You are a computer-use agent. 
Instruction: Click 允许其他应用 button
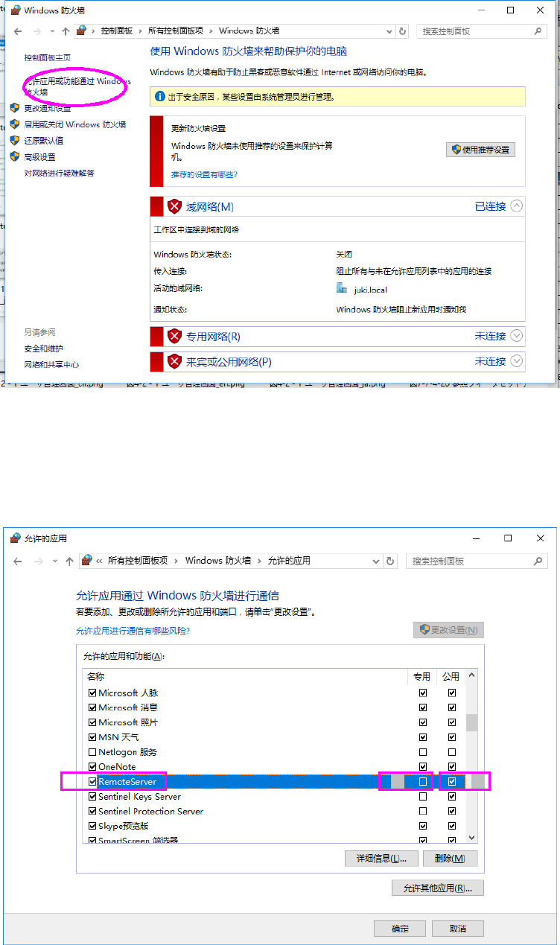[x=438, y=888]
